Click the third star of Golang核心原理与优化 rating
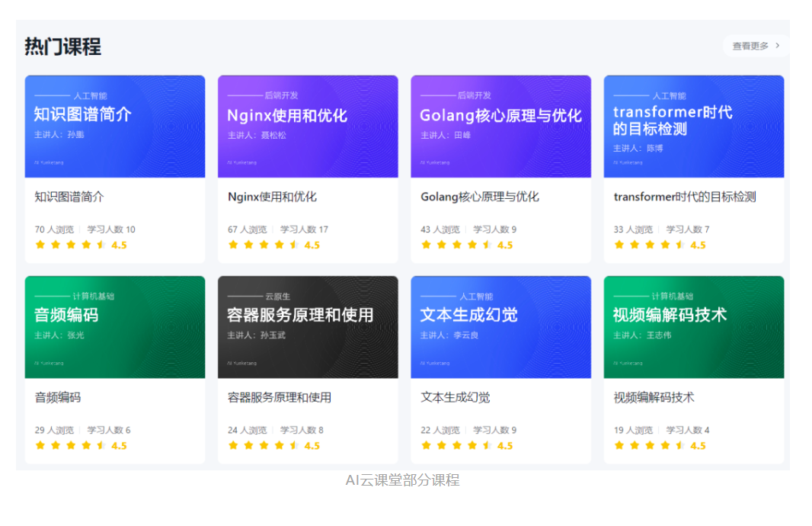812x526 pixels. (x=457, y=245)
